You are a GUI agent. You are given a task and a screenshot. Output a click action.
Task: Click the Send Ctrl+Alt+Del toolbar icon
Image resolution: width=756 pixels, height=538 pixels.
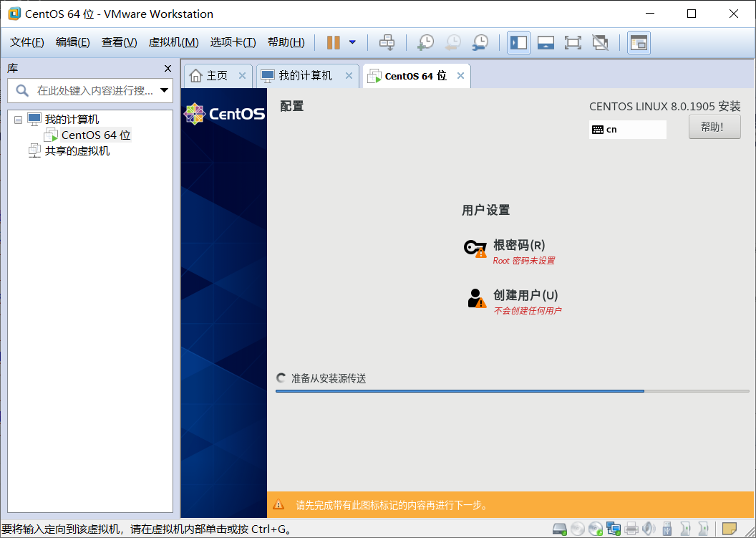click(387, 42)
